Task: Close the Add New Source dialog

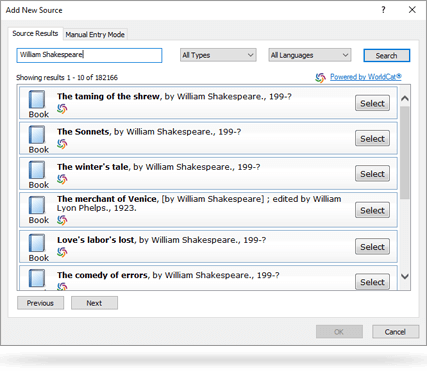Action: tap(412, 10)
